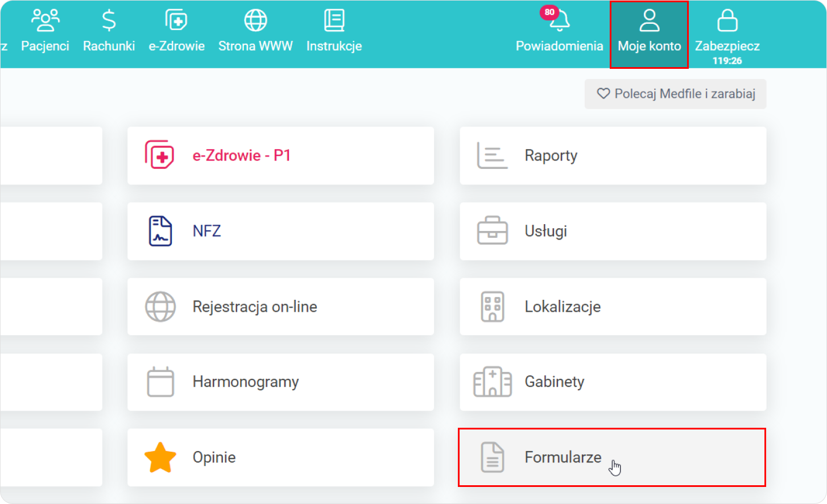This screenshot has width=827, height=504.
Task: Go to the Gabinety tile
Action: pyautogui.click(x=613, y=382)
